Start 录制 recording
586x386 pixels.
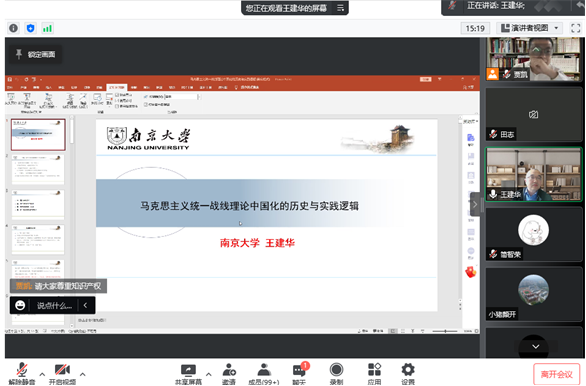coord(336,373)
